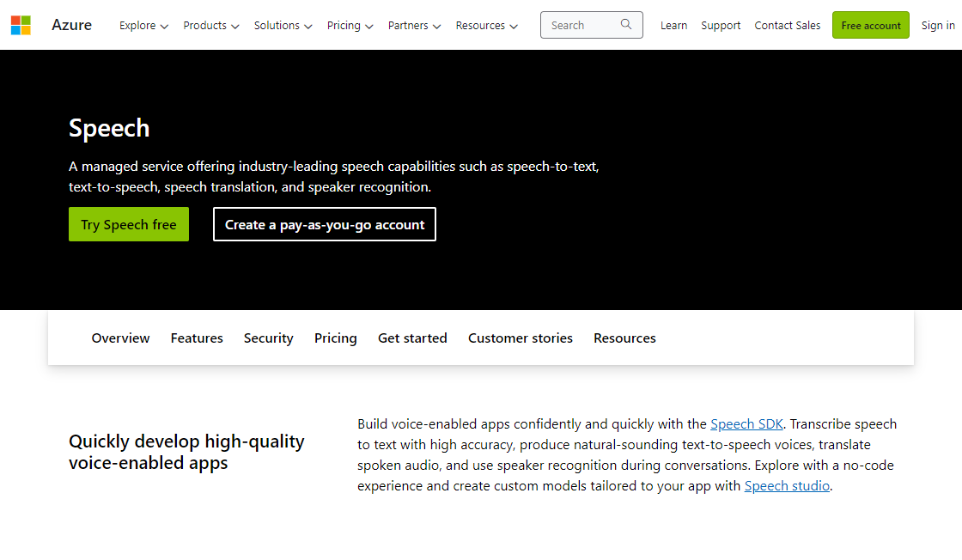The width and height of the screenshot is (962, 560).
Task: Open the Partners dropdown menu
Action: (x=414, y=26)
